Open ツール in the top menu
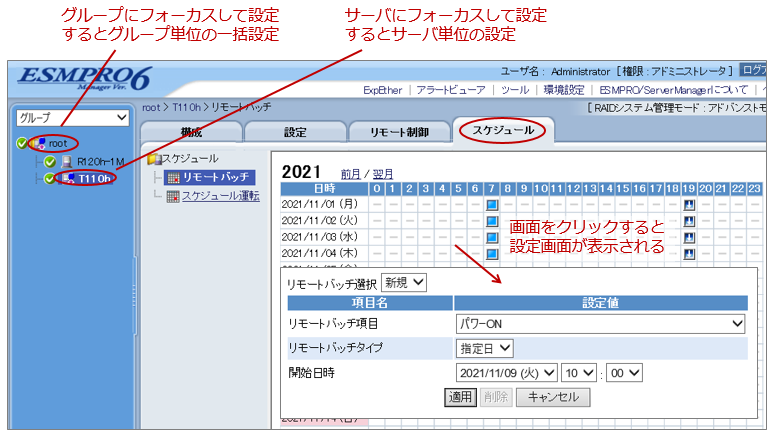 [515, 90]
